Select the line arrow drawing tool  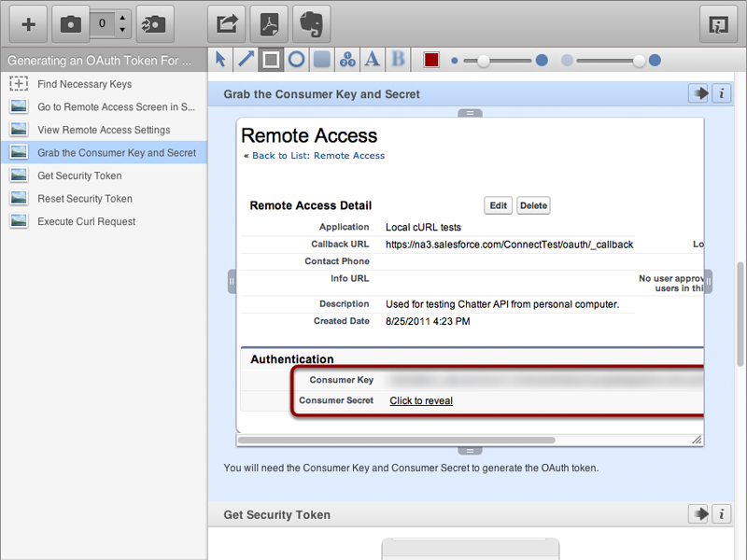[246, 60]
